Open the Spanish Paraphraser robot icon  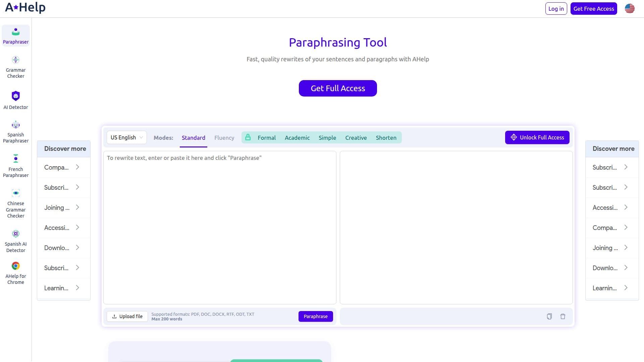tap(16, 125)
